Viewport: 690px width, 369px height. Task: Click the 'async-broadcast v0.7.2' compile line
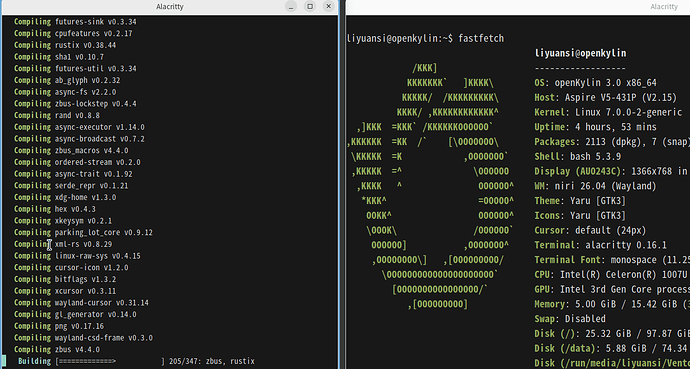[79, 139]
